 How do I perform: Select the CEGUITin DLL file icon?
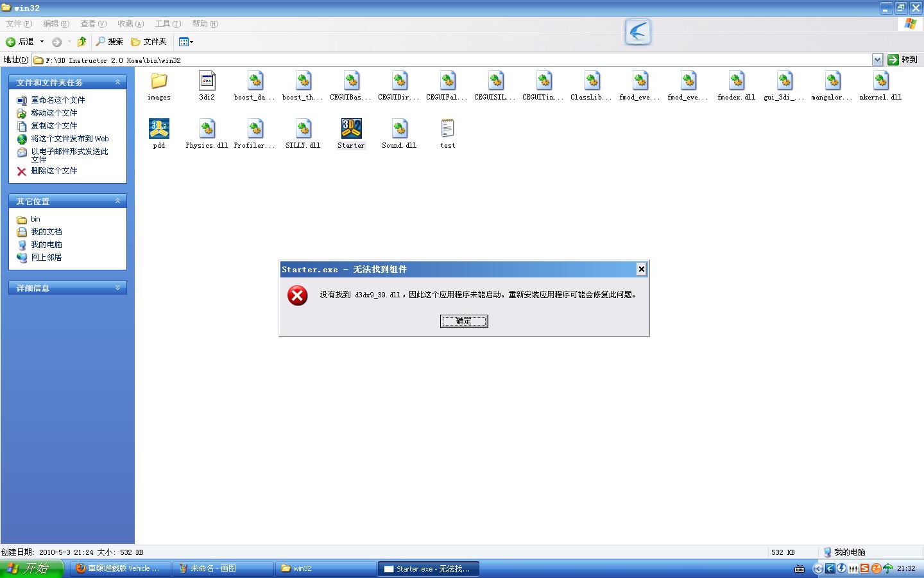click(x=543, y=81)
